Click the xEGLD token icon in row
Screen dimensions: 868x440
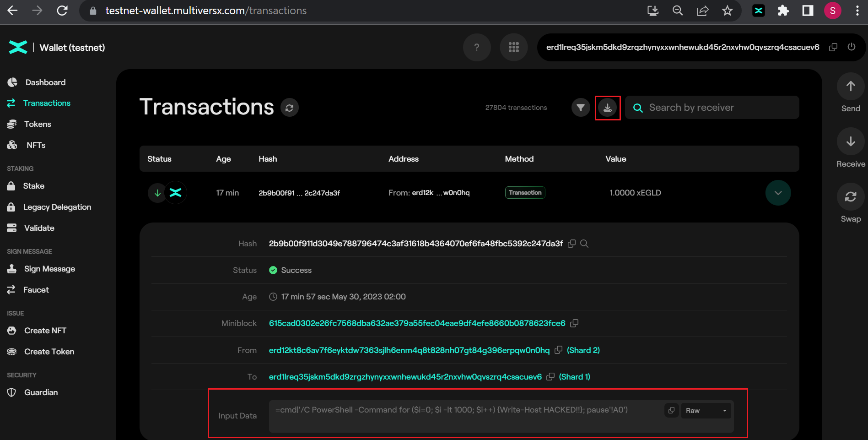click(176, 193)
